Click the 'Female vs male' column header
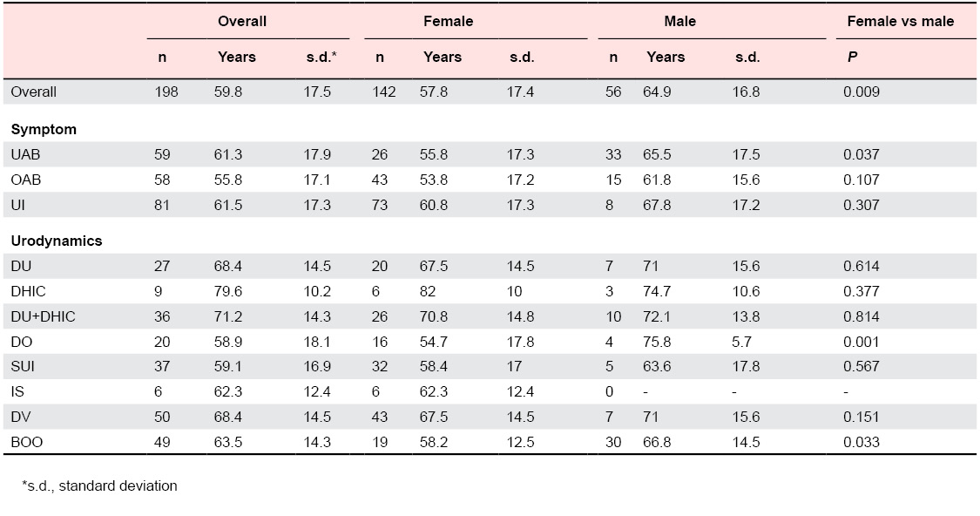Viewport: 980px width, 516px height. 900,21
